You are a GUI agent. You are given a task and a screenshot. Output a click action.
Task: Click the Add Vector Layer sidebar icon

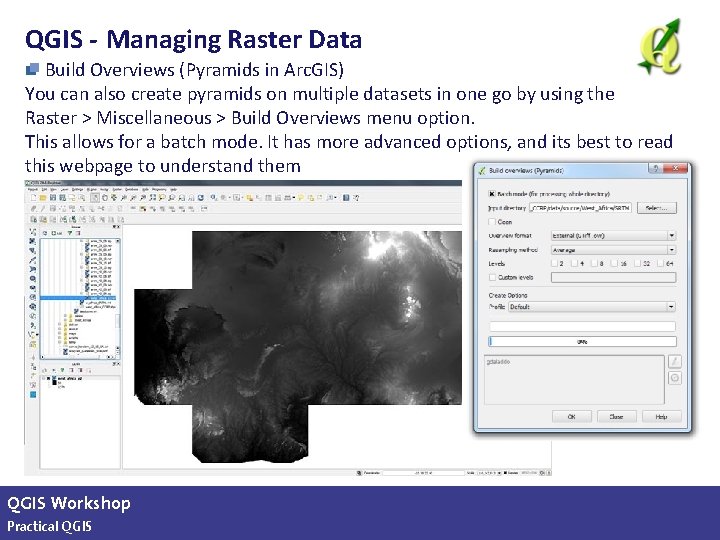[x=33, y=232]
